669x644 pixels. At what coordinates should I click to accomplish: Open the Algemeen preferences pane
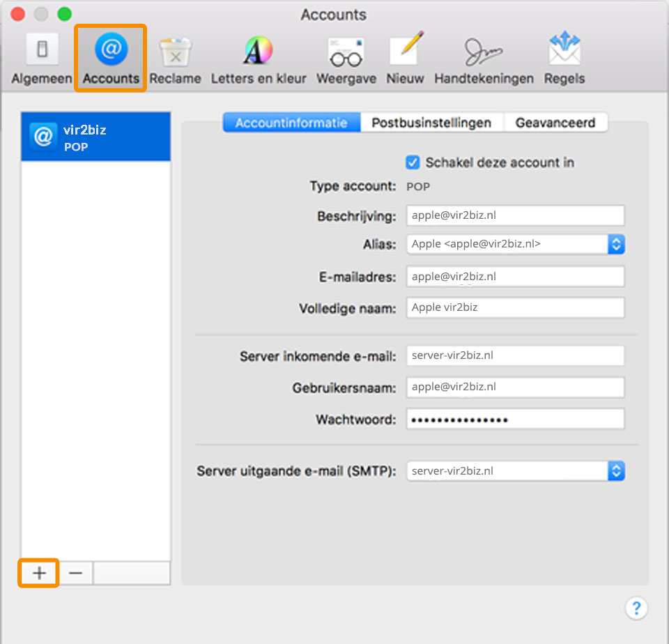(41, 59)
